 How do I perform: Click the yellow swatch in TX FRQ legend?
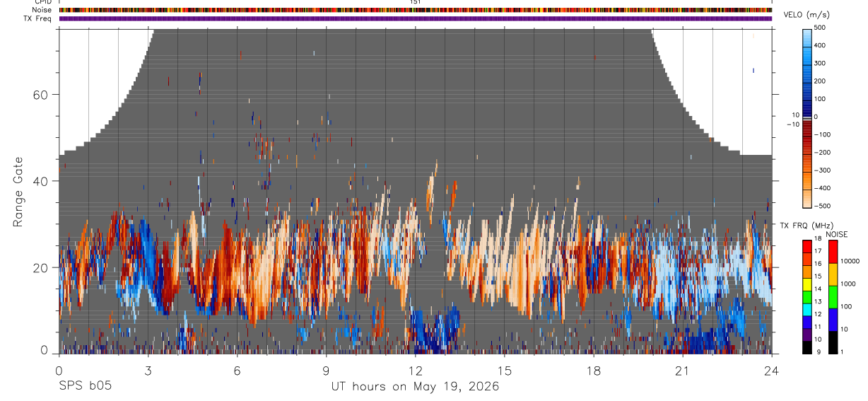point(807,283)
